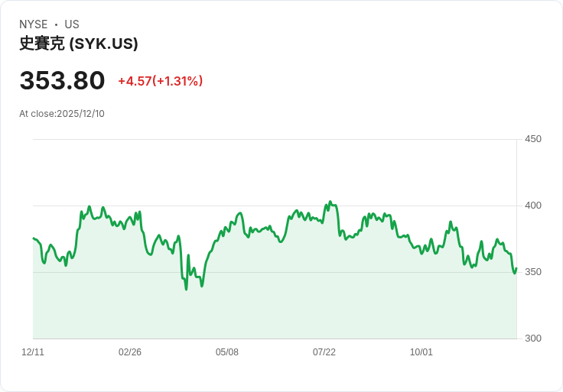Click the 12/11 date axis label
563x392 pixels.
(x=33, y=352)
